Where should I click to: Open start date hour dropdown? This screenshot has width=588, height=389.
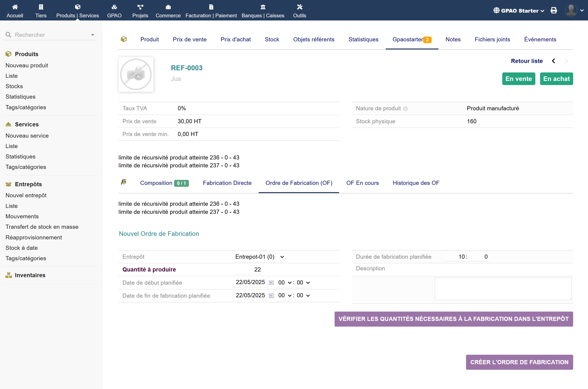pos(285,282)
